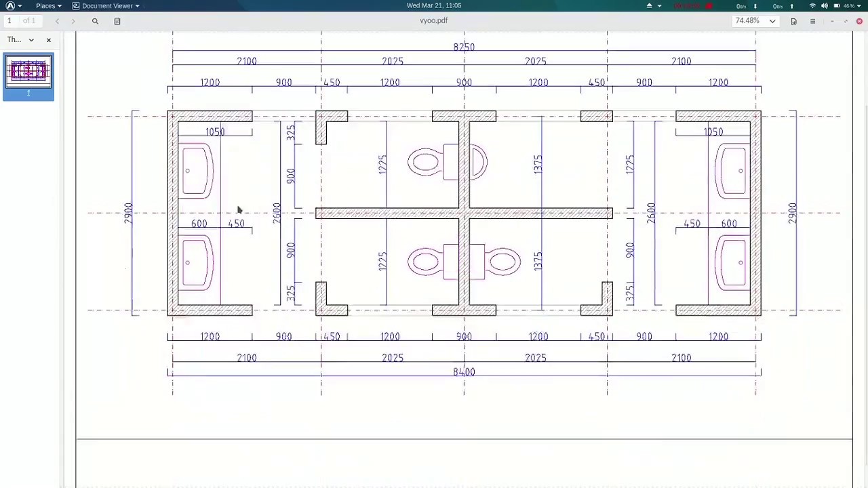Click the 'of 1' page count label
Viewport: 868px width, 488px height.
(29, 21)
